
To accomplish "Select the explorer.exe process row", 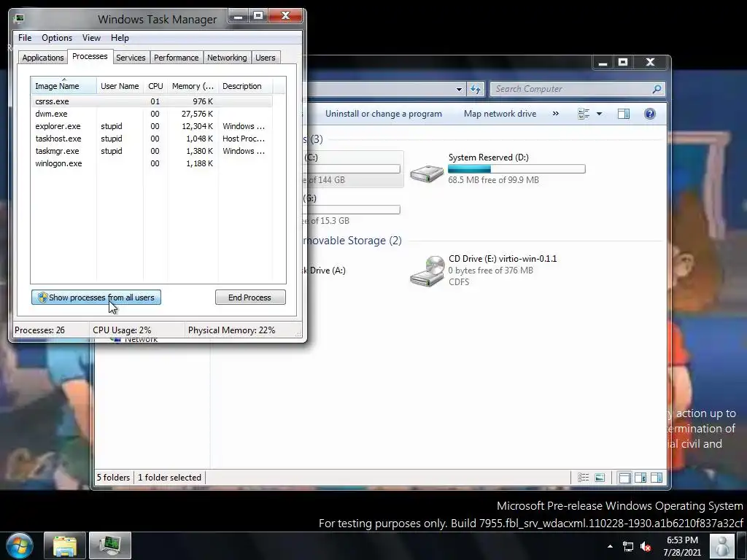I will [x=152, y=125].
